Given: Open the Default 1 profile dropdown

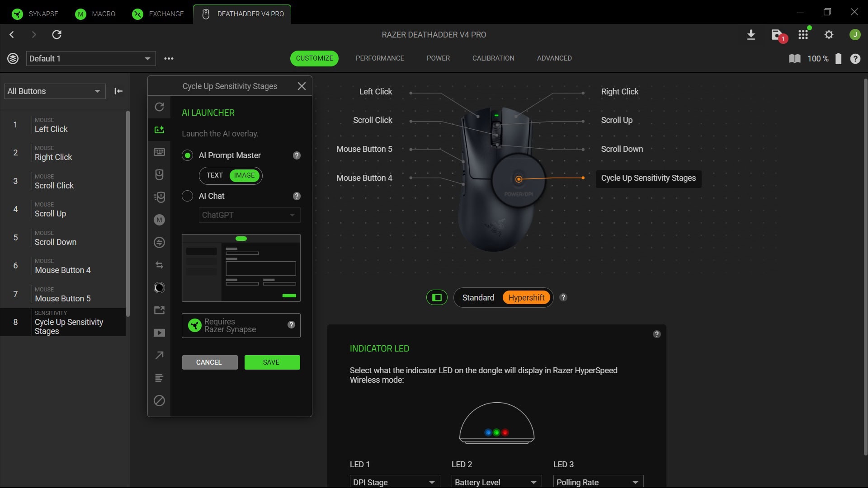Looking at the screenshot, I should point(91,59).
